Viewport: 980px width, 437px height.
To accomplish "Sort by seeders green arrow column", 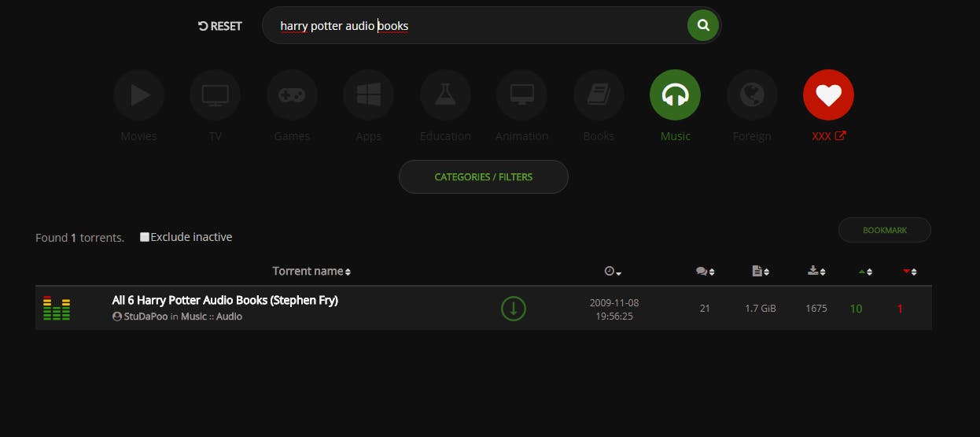I will tap(864, 271).
